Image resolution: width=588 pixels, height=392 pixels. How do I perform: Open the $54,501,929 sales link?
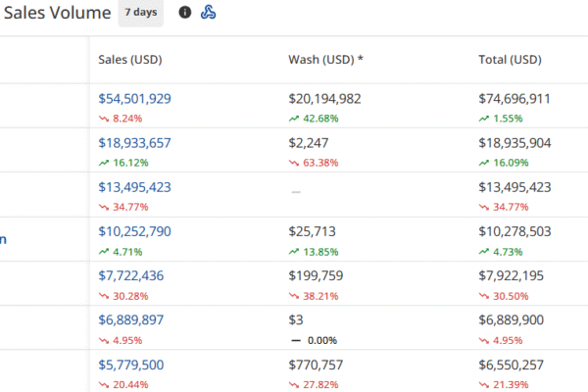pyautogui.click(x=135, y=99)
